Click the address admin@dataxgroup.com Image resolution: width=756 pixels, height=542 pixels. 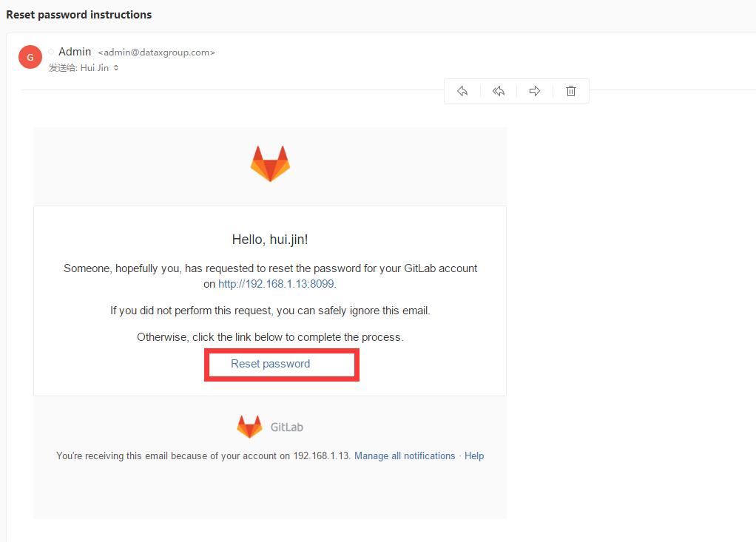pos(156,52)
